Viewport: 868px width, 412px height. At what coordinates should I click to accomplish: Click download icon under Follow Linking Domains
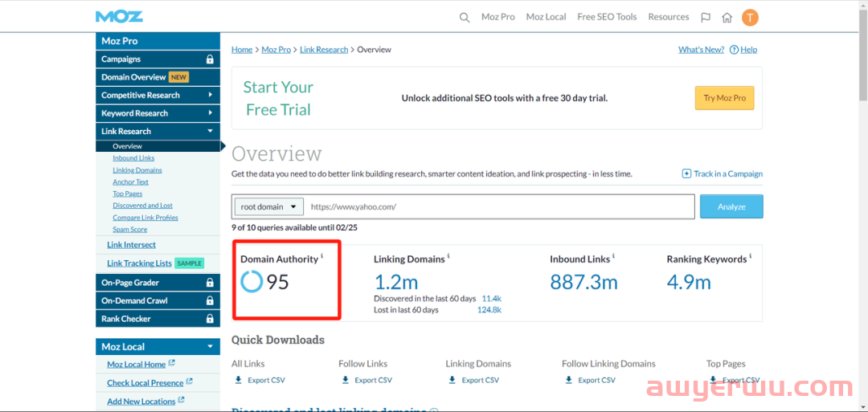click(568, 380)
